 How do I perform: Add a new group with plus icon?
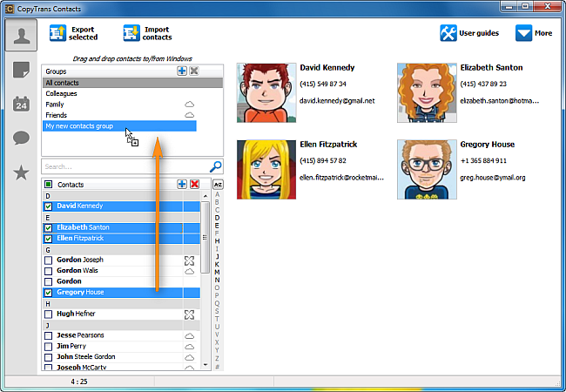point(182,71)
